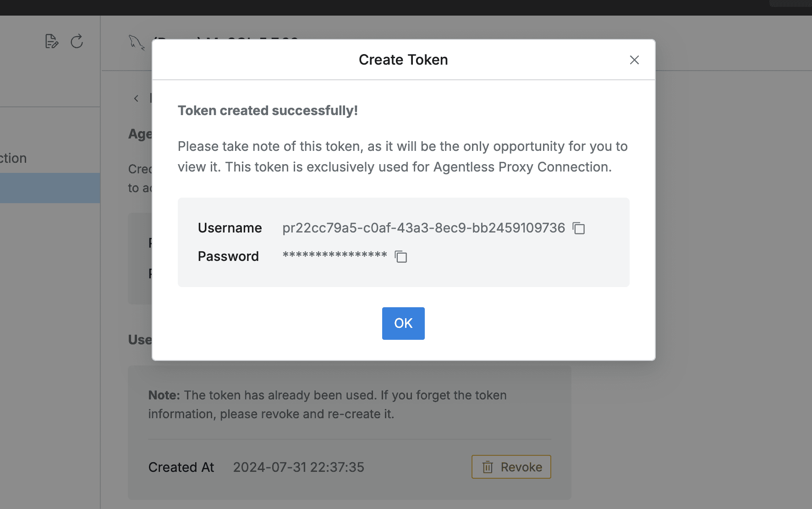Click the trash icon inside the Revoke button

point(488,467)
